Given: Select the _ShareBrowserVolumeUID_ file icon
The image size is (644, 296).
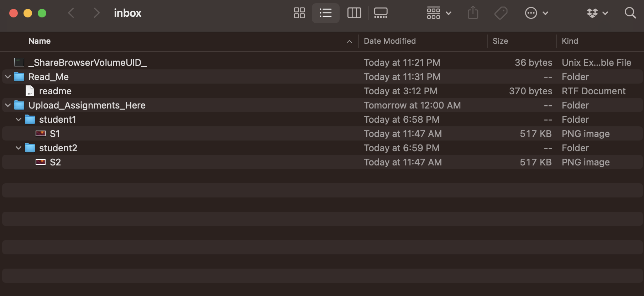Looking at the screenshot, I should point(19,62).
